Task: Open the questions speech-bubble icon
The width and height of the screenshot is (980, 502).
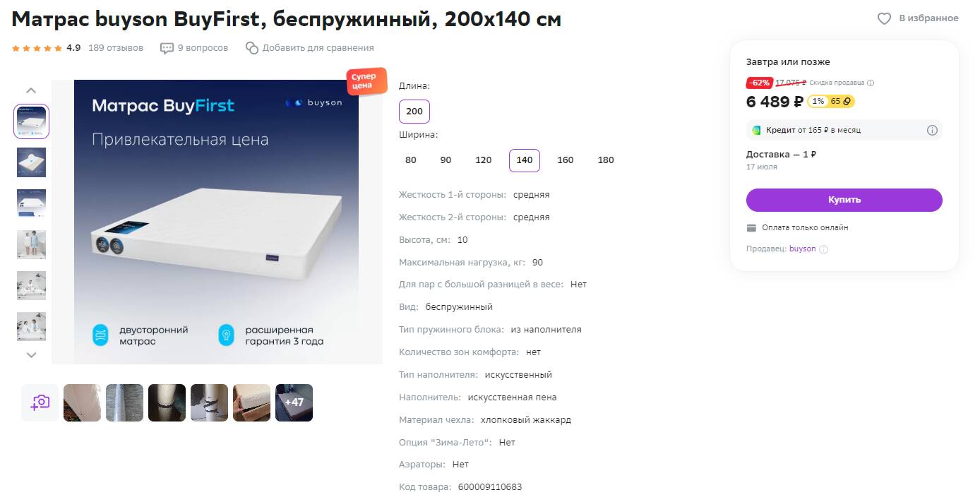Action: coord(167,48)
